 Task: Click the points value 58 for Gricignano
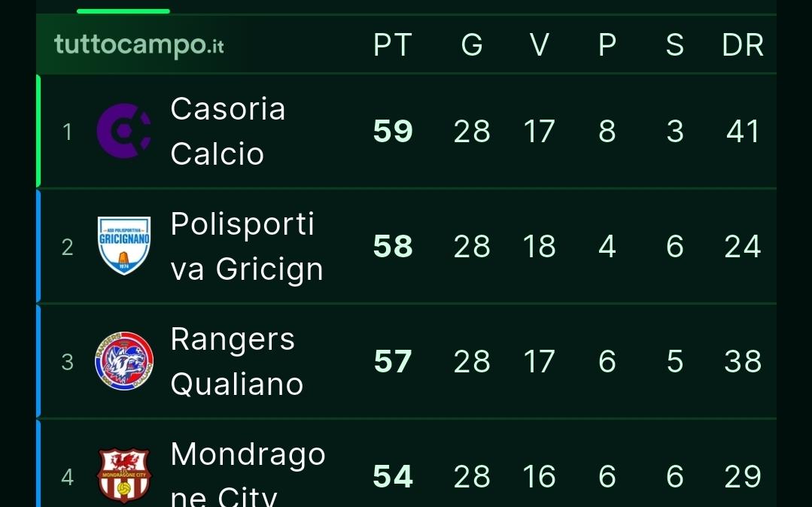[x=391, y=246]
